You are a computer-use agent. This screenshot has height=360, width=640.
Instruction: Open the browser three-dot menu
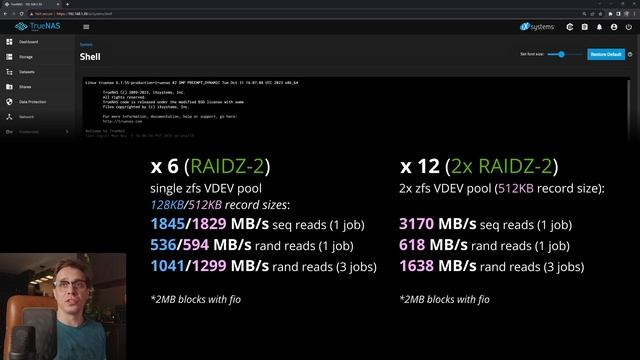point(634,14)
